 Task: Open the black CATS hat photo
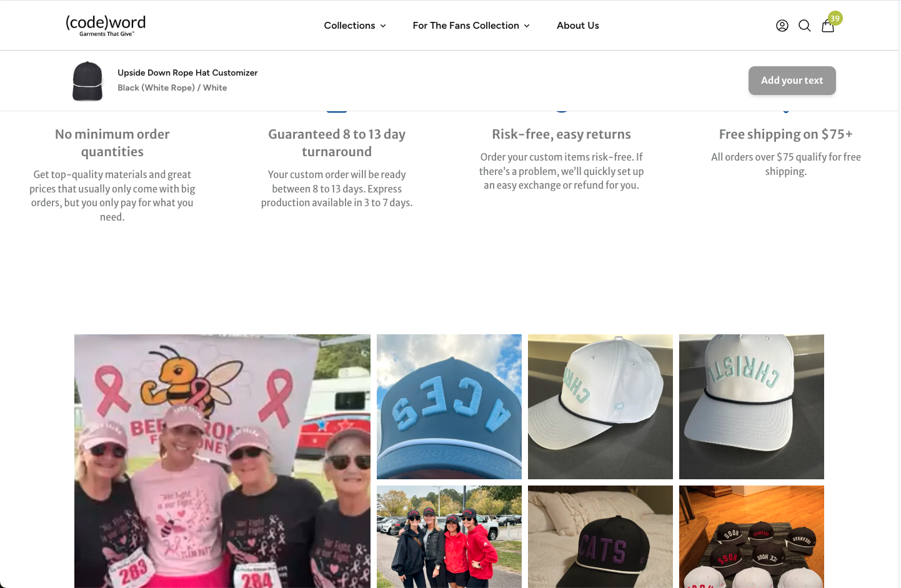point(600,537)
